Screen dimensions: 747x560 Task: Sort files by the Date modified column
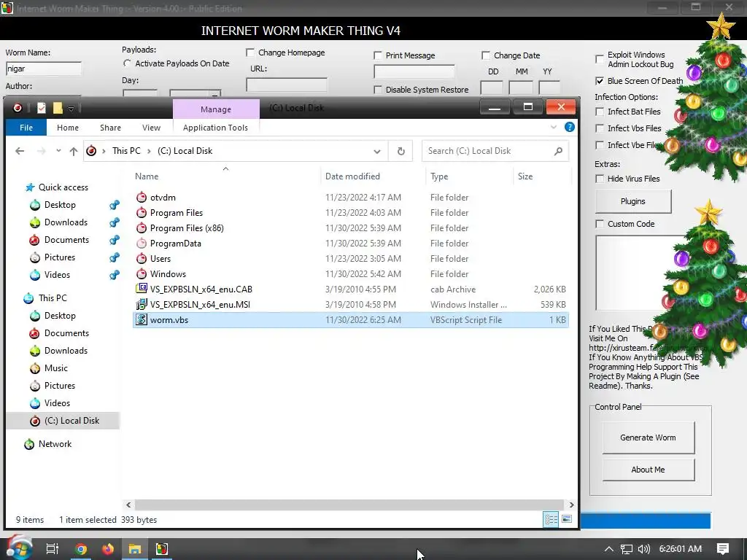coord(352,176)
